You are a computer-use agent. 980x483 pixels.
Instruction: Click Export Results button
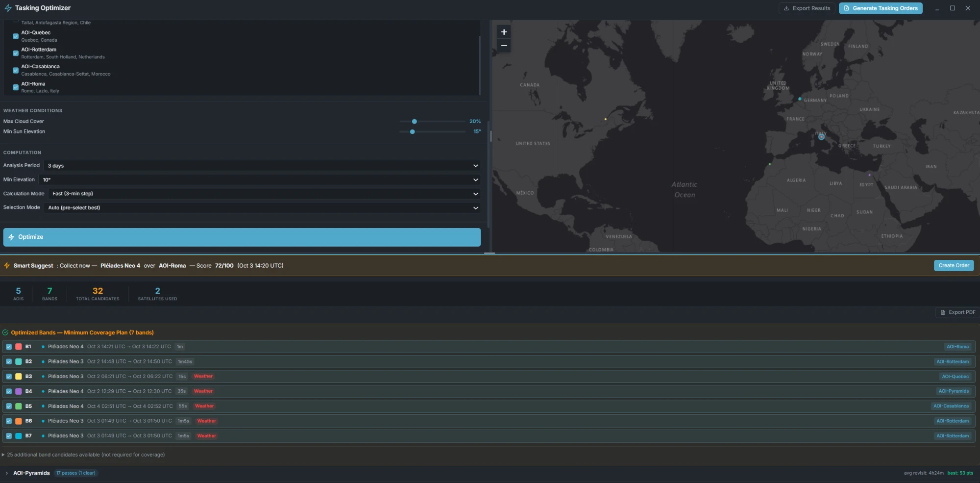(807, 8)
